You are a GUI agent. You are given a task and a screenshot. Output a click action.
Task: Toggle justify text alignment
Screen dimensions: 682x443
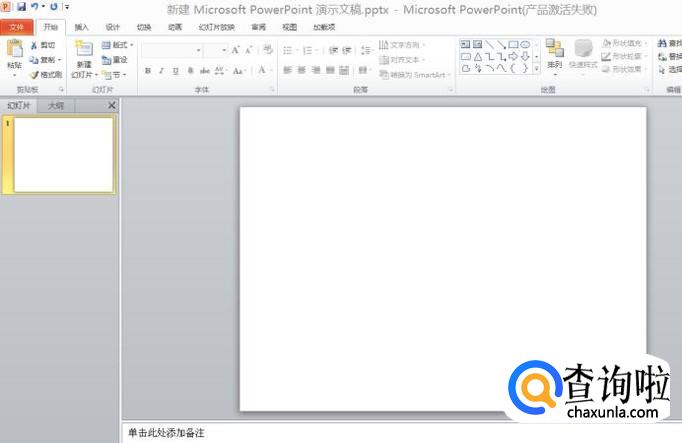331,70
